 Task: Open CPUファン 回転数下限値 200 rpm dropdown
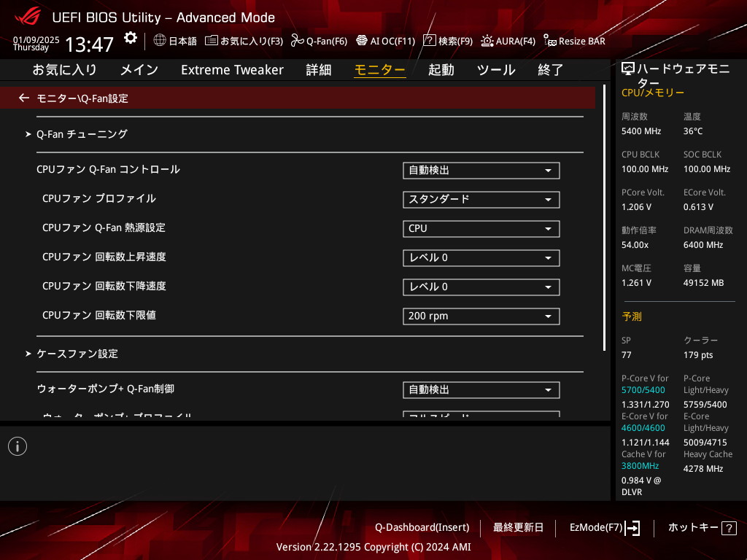(x=481, y=316)
